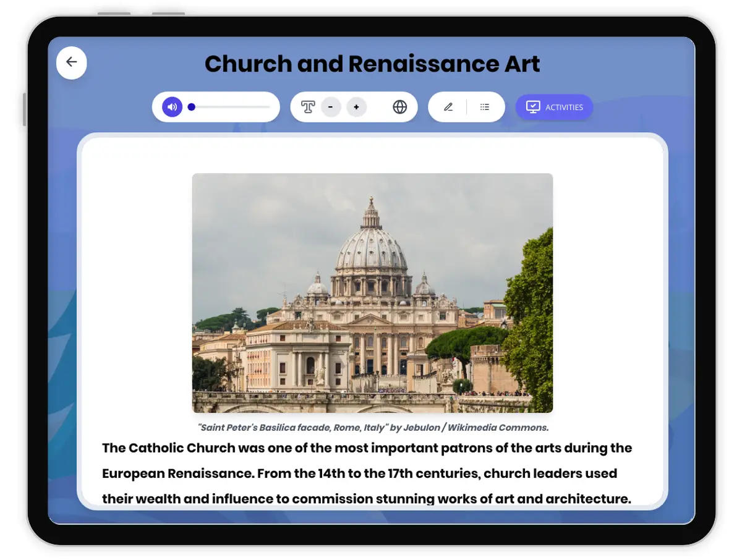The height and width of the screenshot is (560, 742).
Task: Click the Church and Renaissance Art title
Action: 372,64
